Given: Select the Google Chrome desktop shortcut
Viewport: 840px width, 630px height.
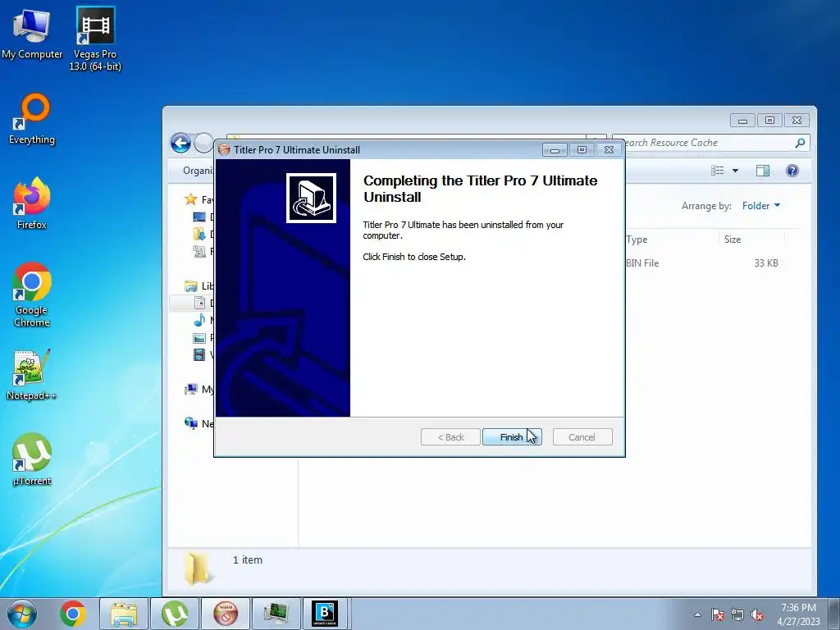Looking at the screenshot, I should [x=32, y=294].
